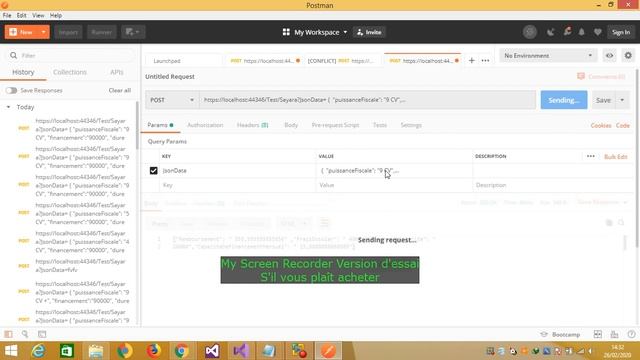The image size is (640, 360).
Task: Click the Cookies link
Action: click(x=601, y=126)
